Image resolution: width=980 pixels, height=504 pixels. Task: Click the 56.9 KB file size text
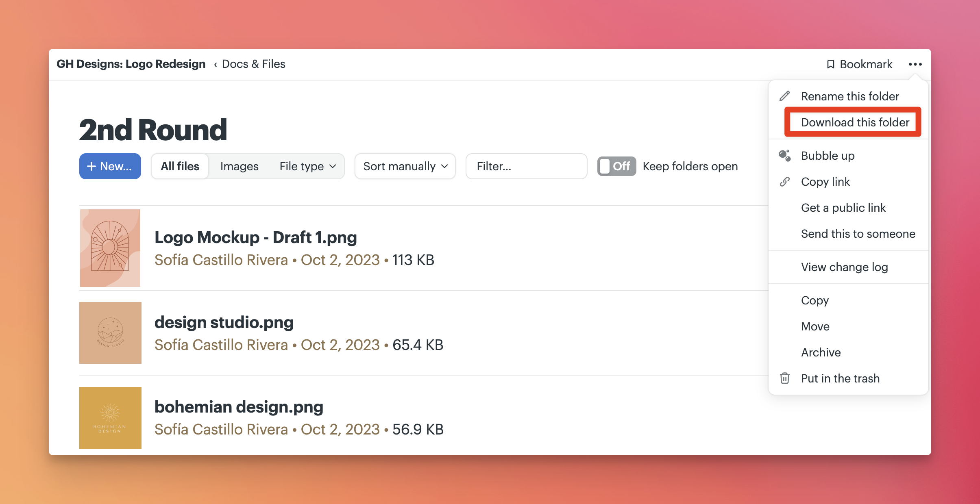[x=418, y=430]
